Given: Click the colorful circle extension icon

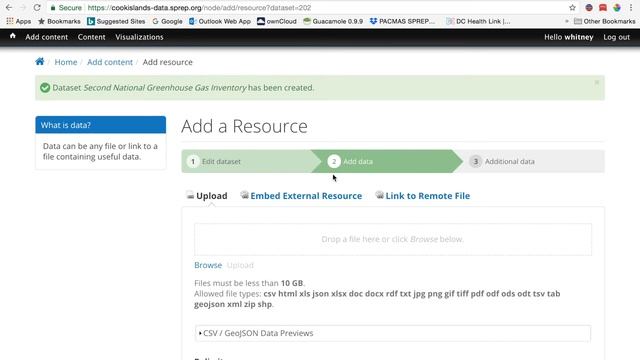Looking at the screenshot, I should point(616,7).
